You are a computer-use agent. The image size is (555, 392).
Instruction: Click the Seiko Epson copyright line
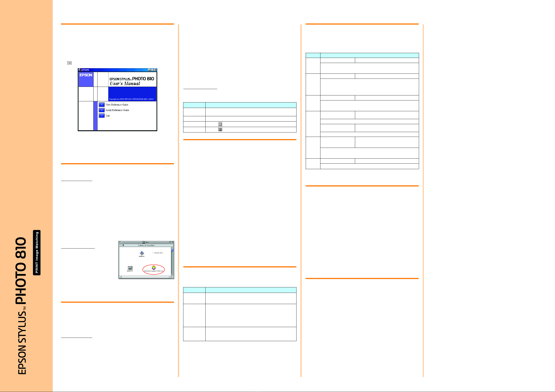(132, 99)
